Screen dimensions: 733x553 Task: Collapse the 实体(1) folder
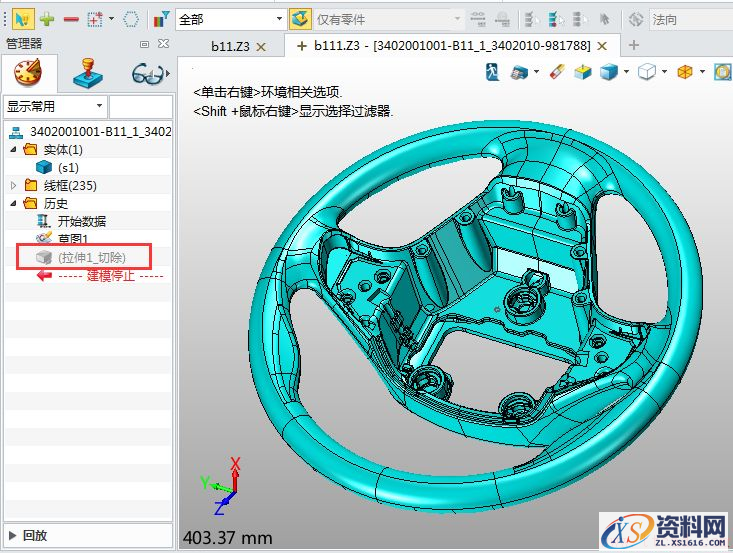coord(14,150)
